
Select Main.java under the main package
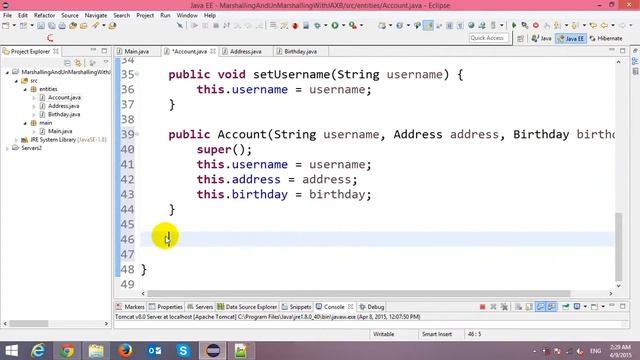click(60, 131)
